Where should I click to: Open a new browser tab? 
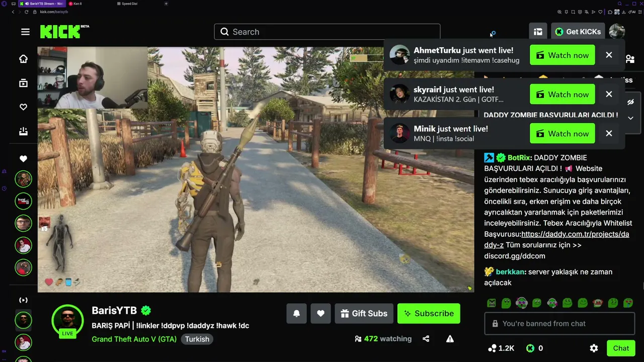click(x=166, y=4)
